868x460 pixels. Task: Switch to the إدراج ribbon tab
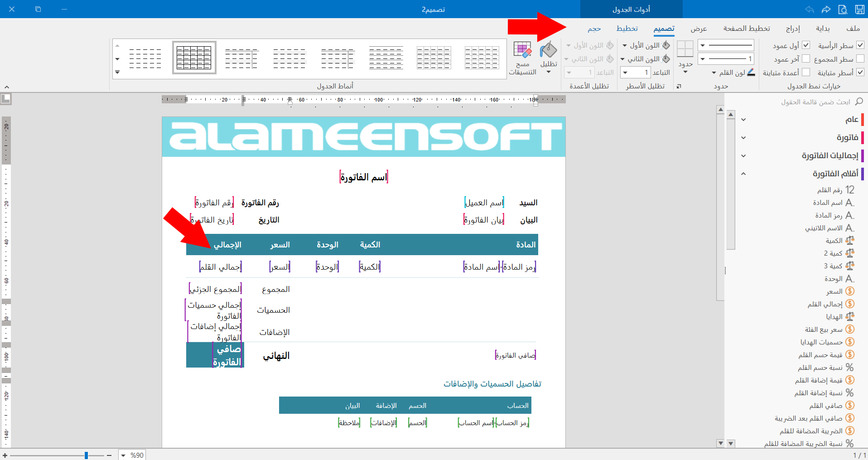point(793,28)
